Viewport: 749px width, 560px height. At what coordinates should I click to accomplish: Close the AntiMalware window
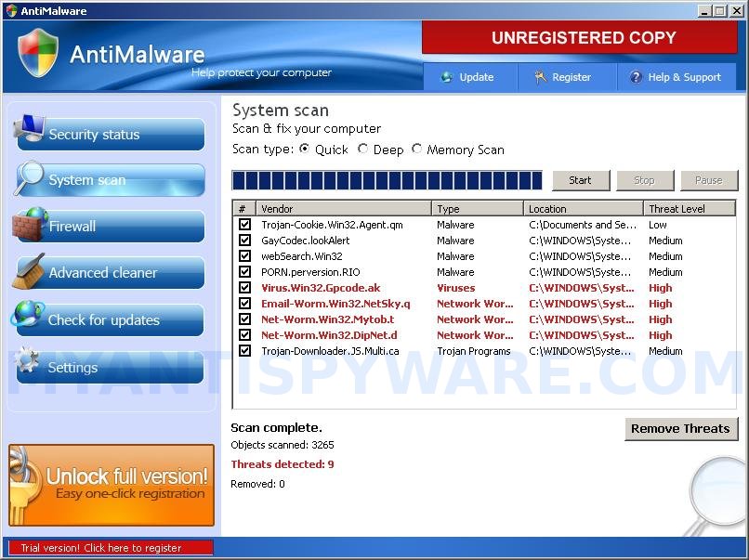[x=737, y=10]
